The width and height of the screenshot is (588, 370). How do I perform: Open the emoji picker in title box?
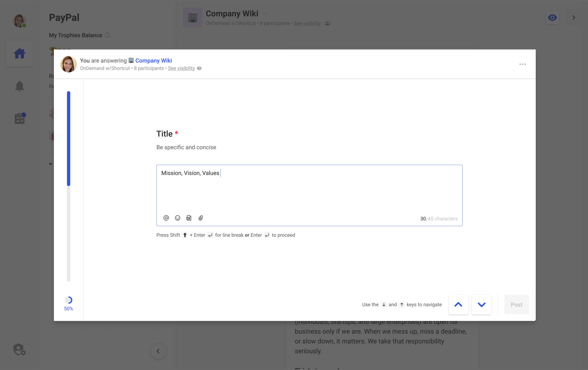(x=177, y=218)
